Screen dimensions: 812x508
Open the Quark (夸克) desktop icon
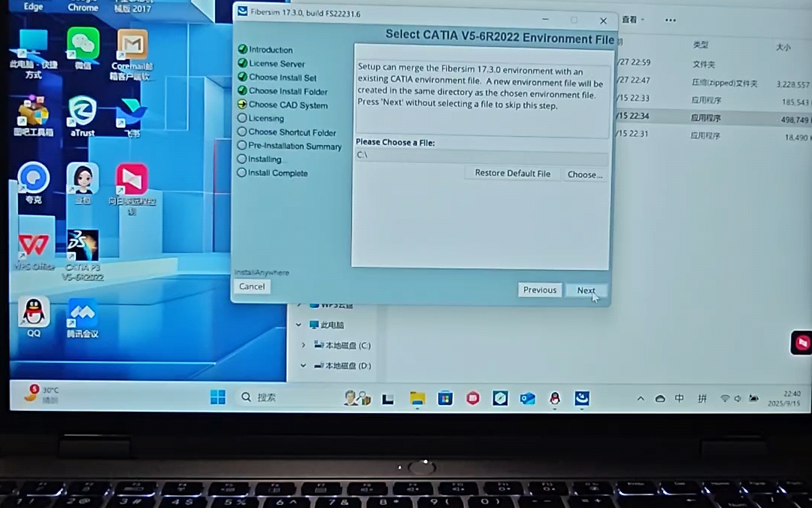34,182
